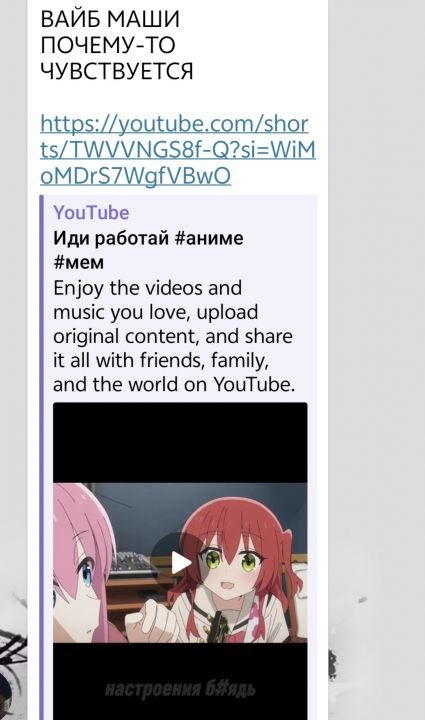425x720 pixels.
Task: Click the "Enjoy the videos and music" description
Action: tap(173, 336)
